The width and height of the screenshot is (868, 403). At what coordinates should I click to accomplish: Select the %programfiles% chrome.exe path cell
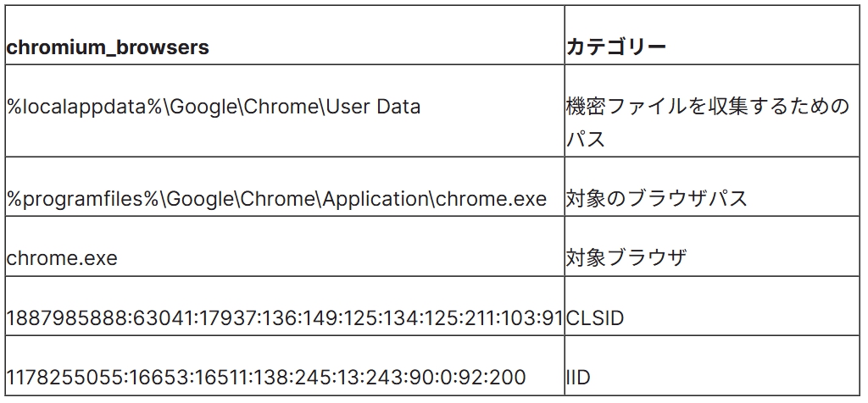click(x=277, y=198)
